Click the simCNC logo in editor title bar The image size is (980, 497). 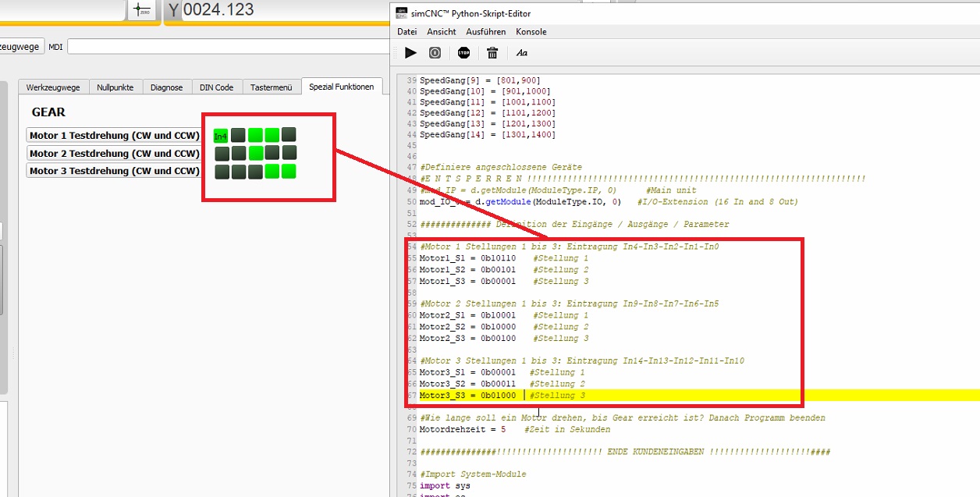[x=402, y=13]
